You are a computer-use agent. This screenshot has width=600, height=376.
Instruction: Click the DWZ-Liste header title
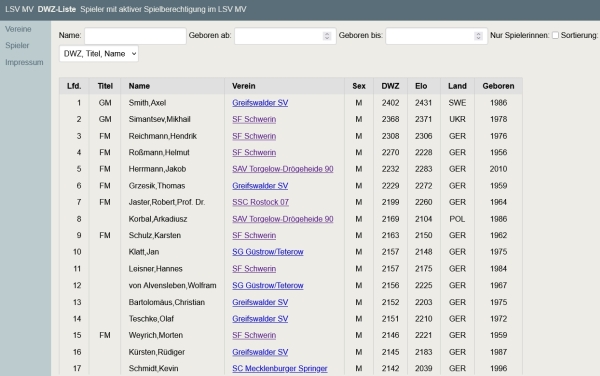coord(57,9)
